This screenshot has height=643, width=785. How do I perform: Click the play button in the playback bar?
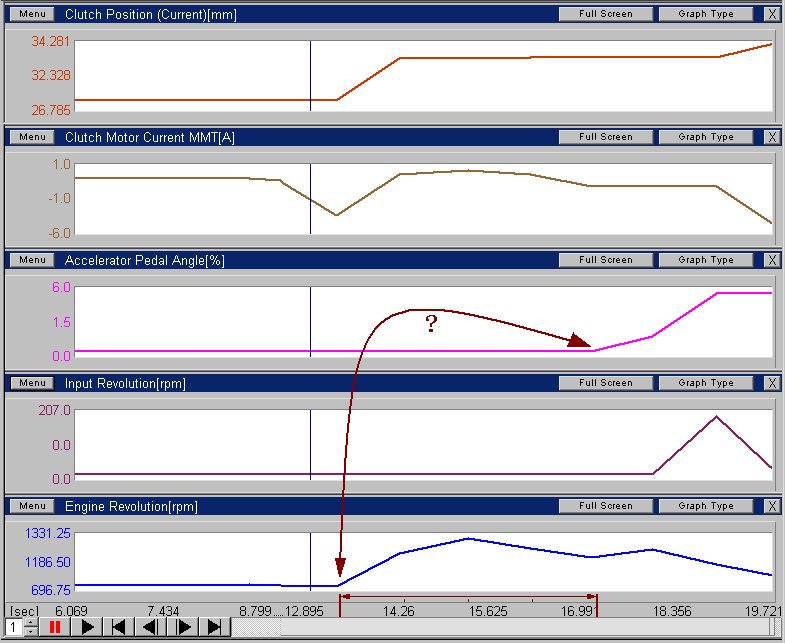87,627
